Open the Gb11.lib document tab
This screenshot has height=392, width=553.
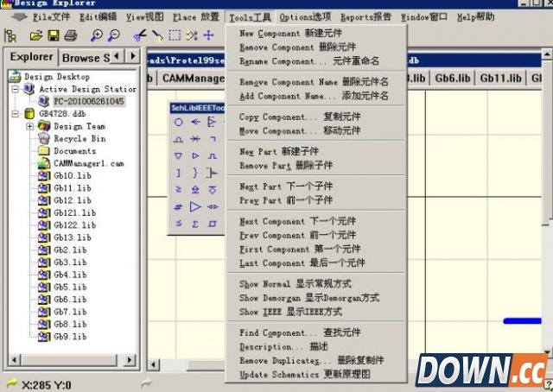(x=501, y=79)
